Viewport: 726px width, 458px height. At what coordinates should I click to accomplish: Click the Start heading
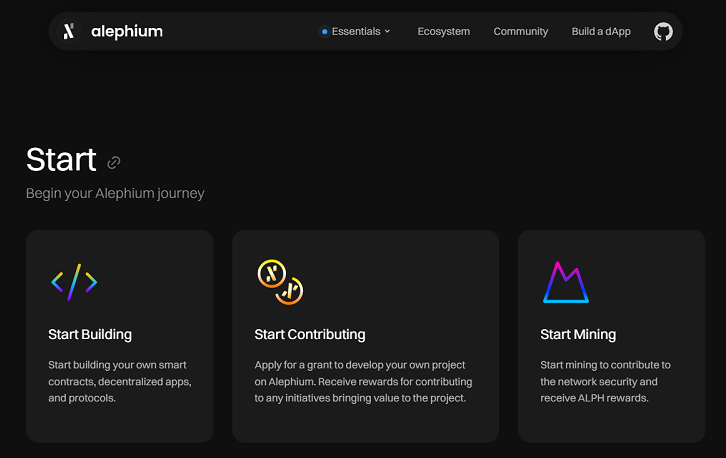(x=61, y=160)
